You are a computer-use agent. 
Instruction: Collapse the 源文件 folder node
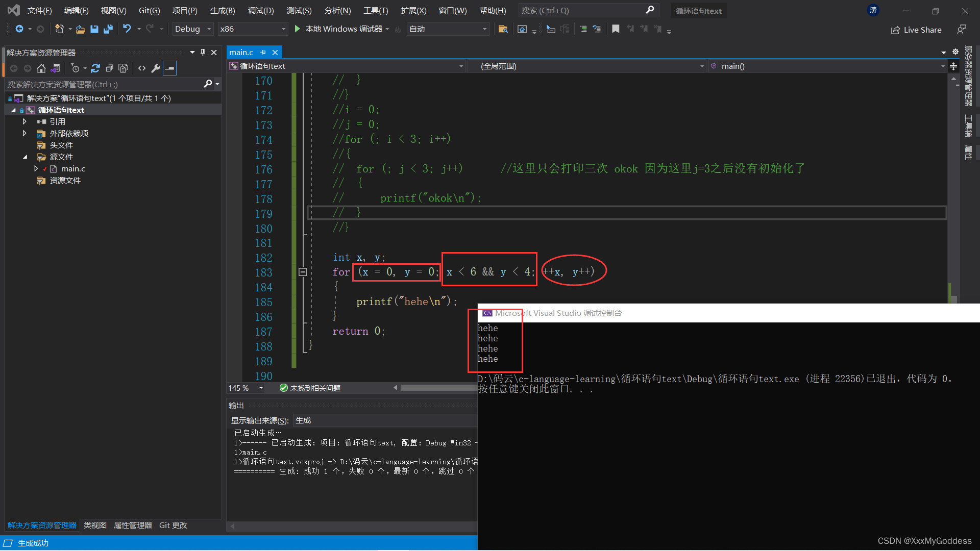(24, 157)
